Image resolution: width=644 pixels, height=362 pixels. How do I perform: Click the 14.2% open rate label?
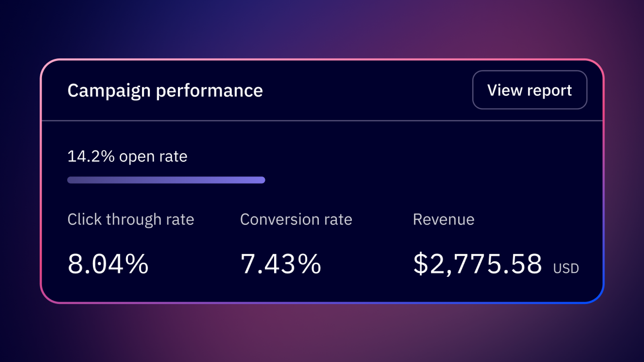pyautogui.click(x=127, y=156)
